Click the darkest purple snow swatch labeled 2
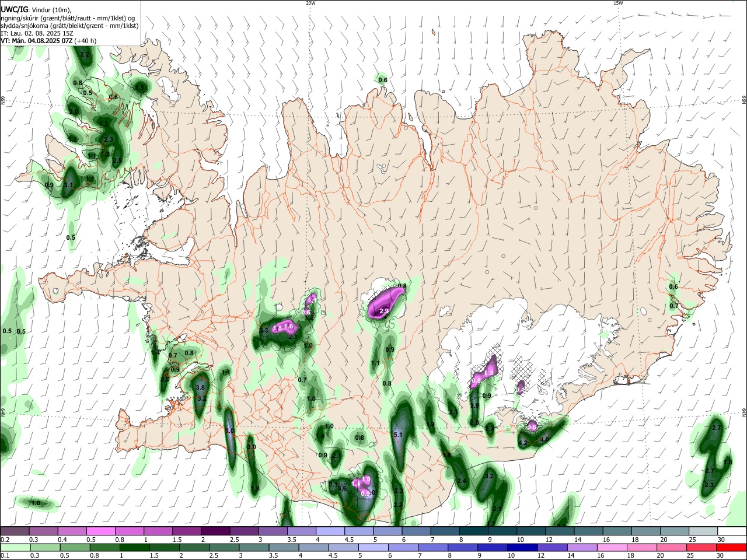Viewport: 747px width, 560px height. (x=215, y=531)
